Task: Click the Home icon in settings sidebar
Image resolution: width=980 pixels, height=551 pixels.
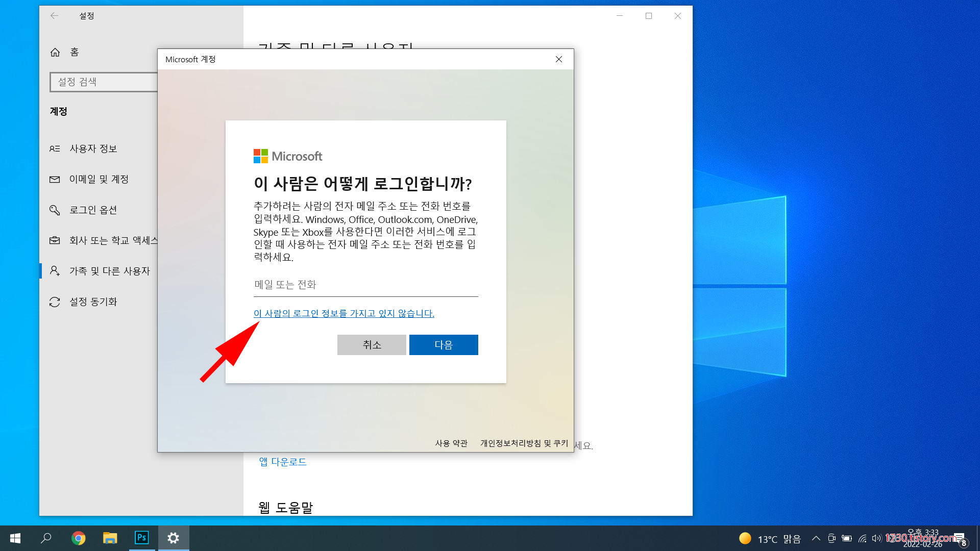Action: point(55,52)
